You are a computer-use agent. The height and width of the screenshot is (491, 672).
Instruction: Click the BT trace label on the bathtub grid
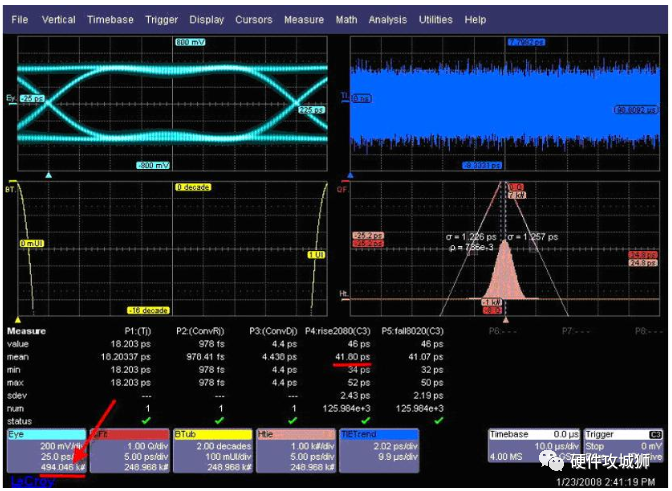(10, 189)
